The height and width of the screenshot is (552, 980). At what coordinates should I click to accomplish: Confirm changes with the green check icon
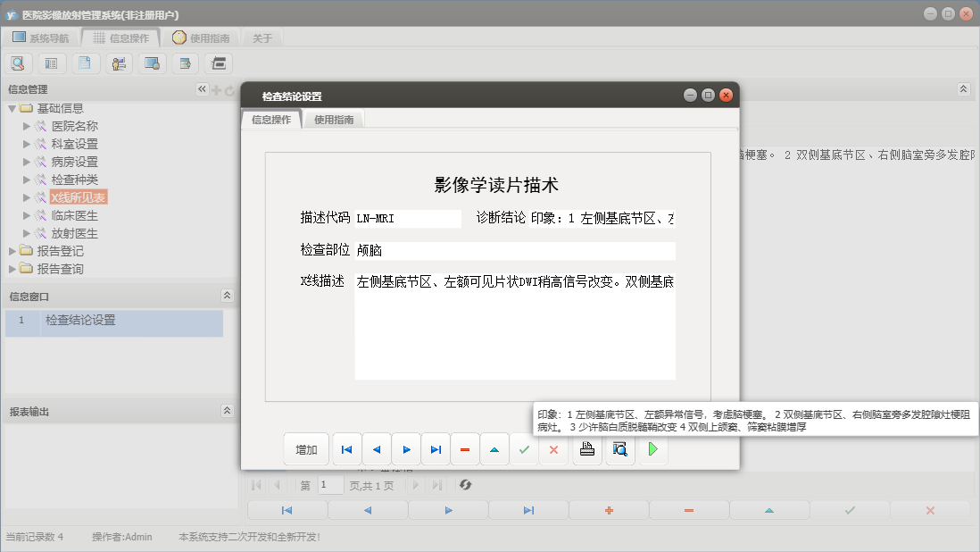coord(524,449)
